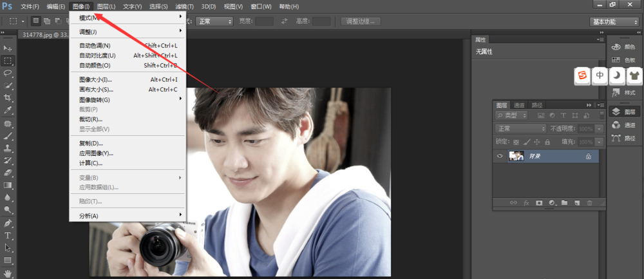The height and width of the screenshot is (279, 644).
Task: Select the Lasso tool in toolbar
Action: click(x=8, y=73)
